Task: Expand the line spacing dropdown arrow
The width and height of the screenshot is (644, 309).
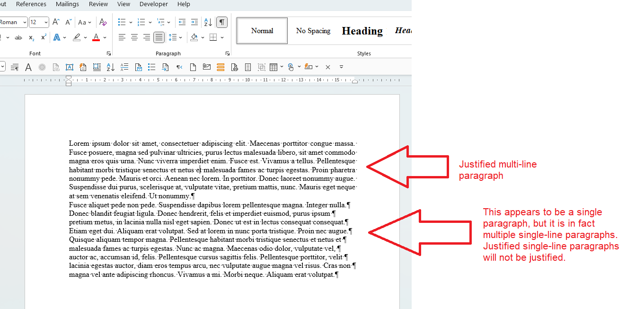Action: 181,37
